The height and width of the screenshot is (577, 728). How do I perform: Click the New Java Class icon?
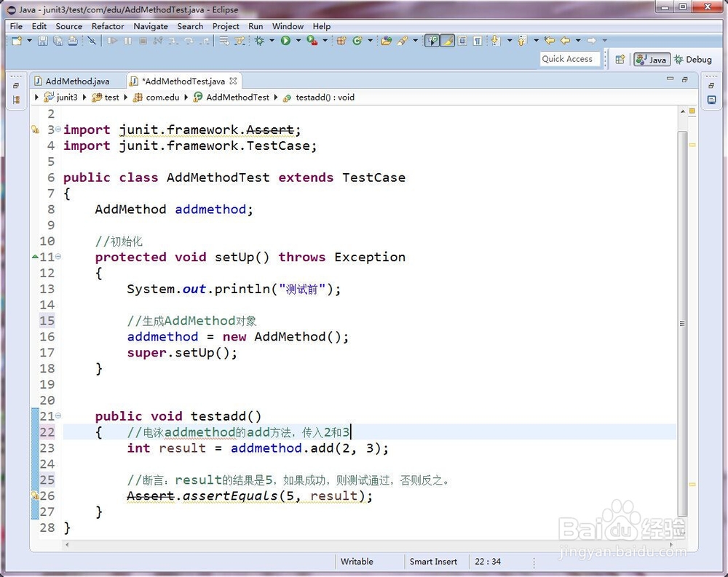(x=357, y=41)
